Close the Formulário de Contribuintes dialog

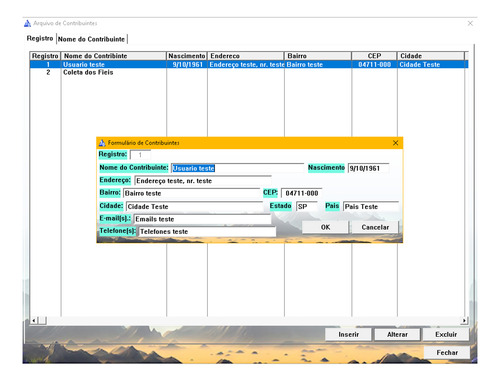tap(395, 143)
